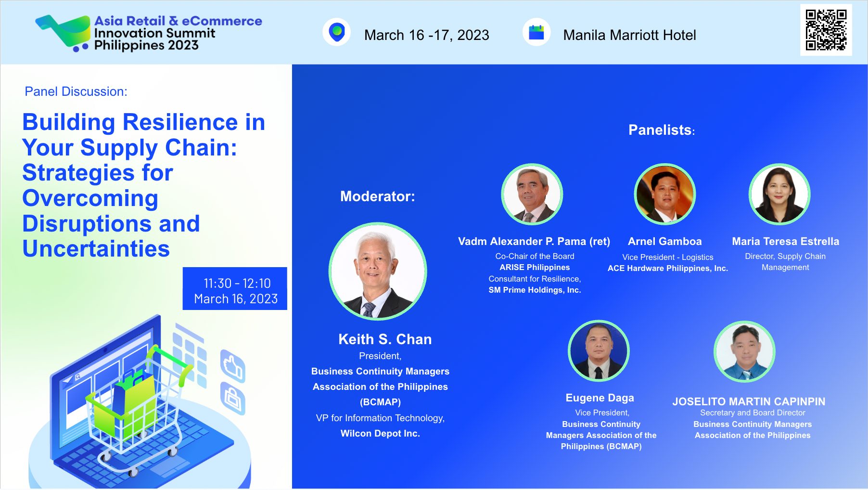Click the location pin icon beside the date

[x=337, y=32]
